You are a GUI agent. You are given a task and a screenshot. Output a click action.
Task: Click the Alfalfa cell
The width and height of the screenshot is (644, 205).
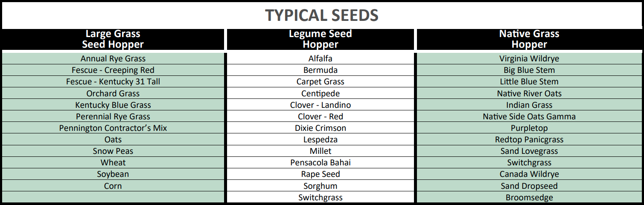[x=321, y=59]
